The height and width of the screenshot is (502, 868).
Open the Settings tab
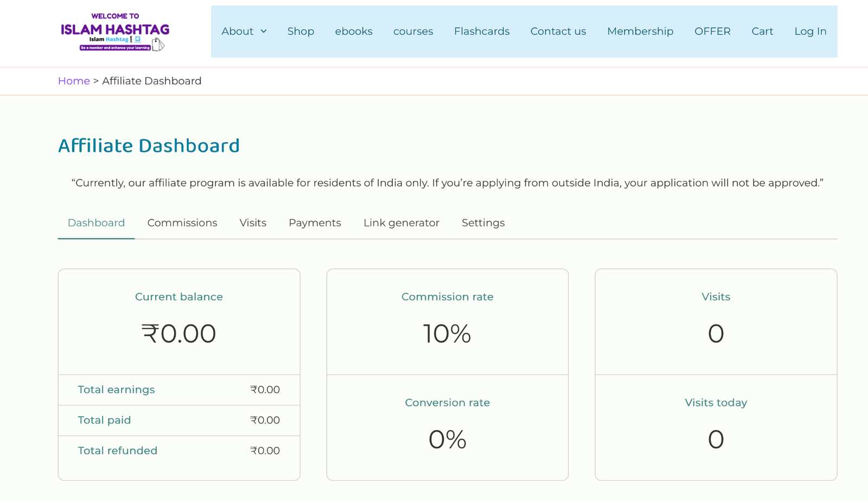(x=483, y=223)
